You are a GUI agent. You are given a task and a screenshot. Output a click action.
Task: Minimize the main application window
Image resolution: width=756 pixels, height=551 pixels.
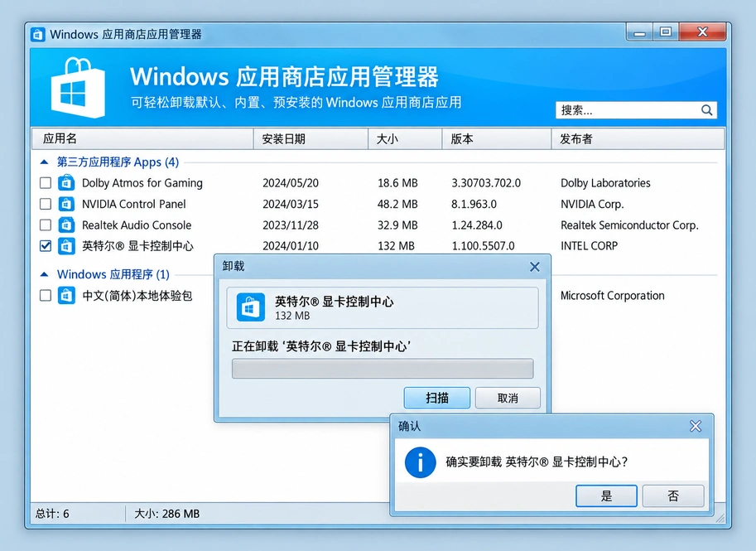coord(640,33)
